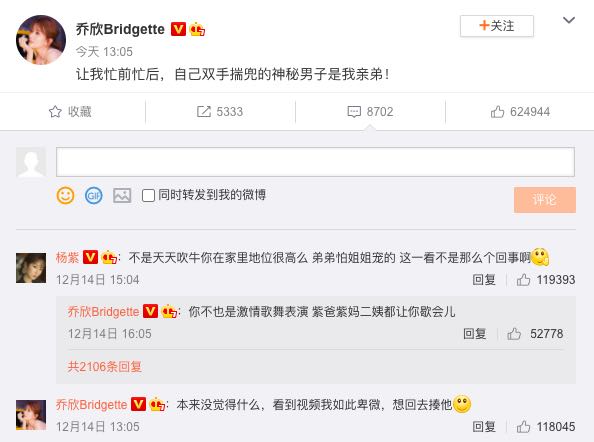Click the orange 评论 submit button
The image size is (594, 442).
[545, 200]
